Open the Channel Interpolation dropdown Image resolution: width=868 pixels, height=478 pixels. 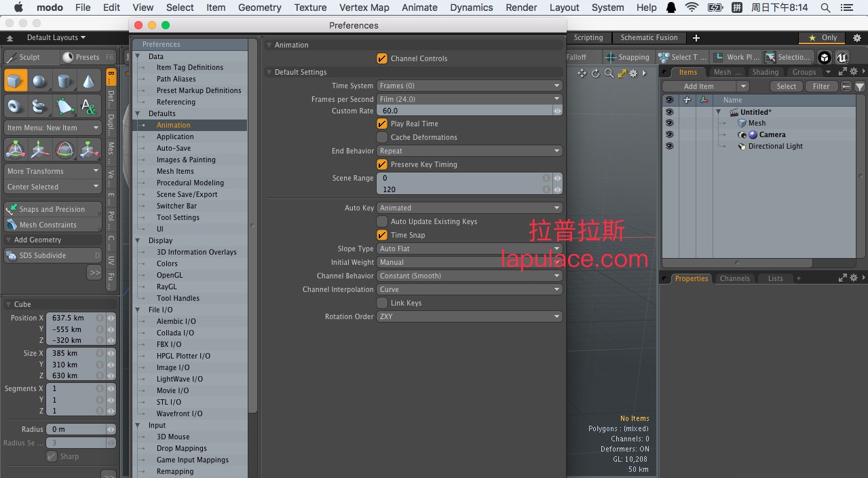tap(470, 289)
